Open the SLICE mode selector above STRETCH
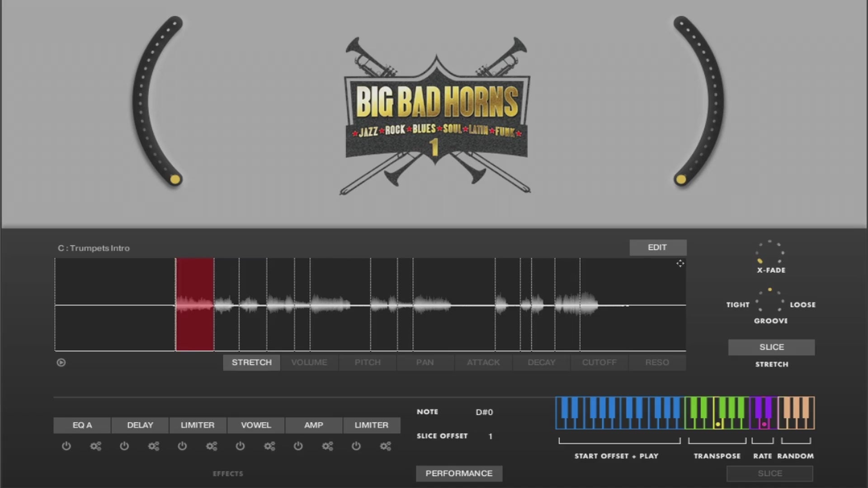The width and height of the screenshot is (868, 488). tap(771, 347)
